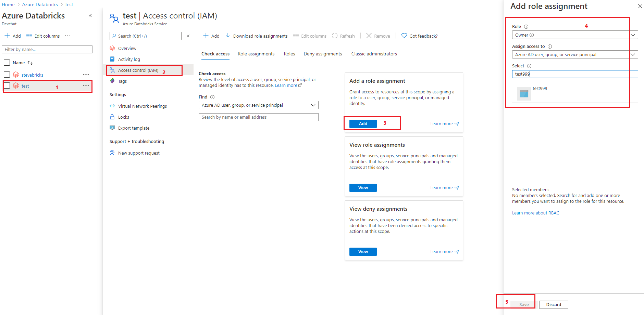Open the Assign access to dropdown

click(575, 54)
